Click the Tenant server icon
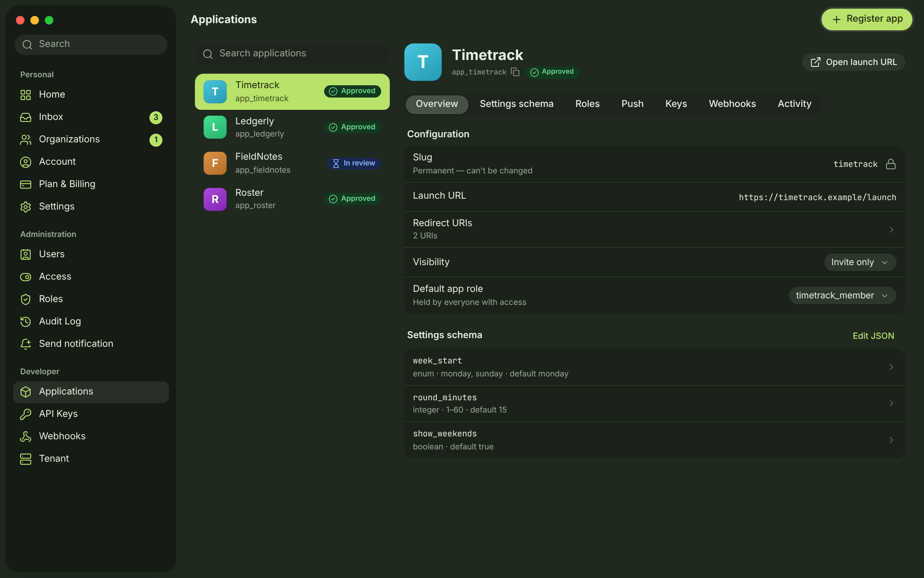The width and height of the screenshot is (924, 578). click(26, 459)
